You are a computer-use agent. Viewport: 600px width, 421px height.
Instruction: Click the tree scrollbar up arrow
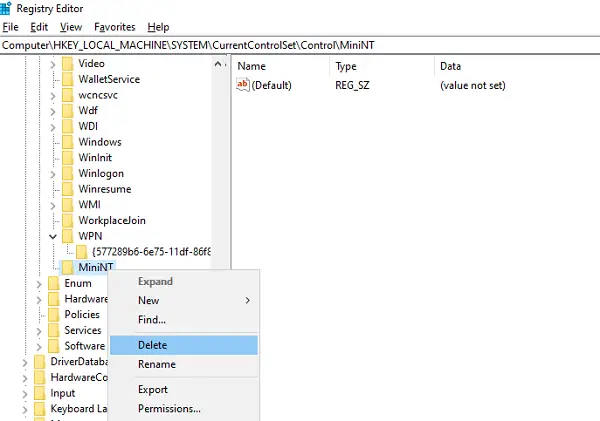218,64
